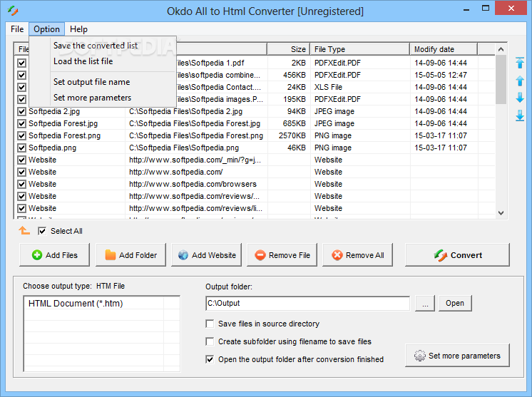Viewport: 532px width, 397px height.
Task: Click the Remove File button
Action: click(x=282, y=255)
